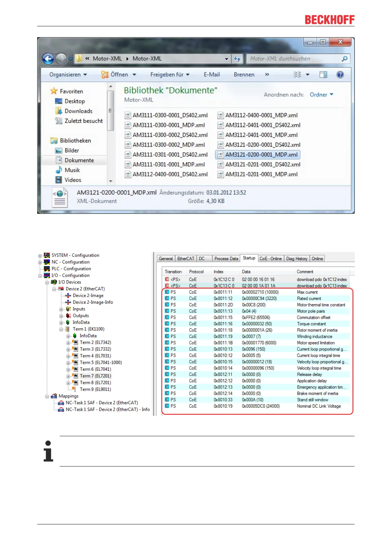Viewport: 392px width, 554px height.
Task: Open the Explorer help icon
Action: click(x=340, y=75)
